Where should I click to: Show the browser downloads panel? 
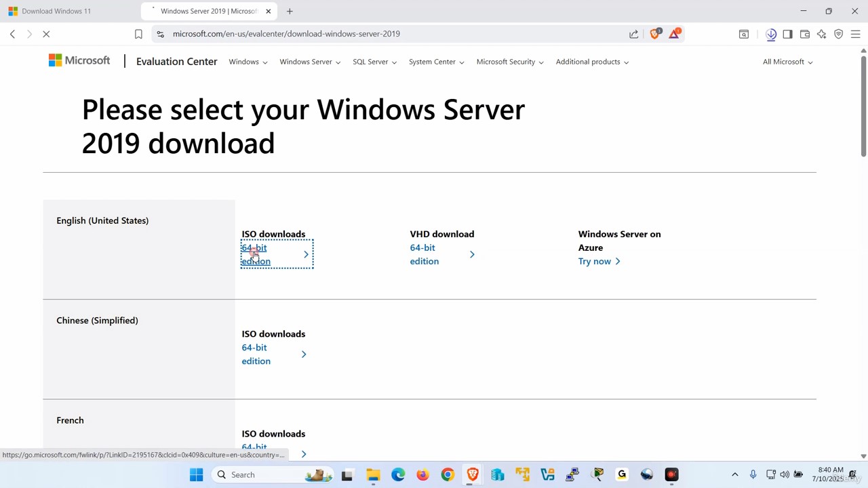coord(771,34)
